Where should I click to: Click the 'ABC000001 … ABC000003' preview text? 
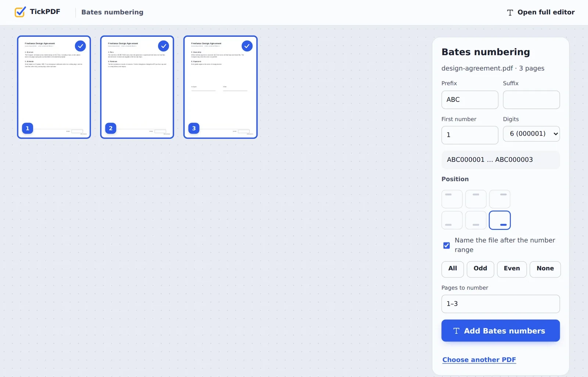point(490,160)
